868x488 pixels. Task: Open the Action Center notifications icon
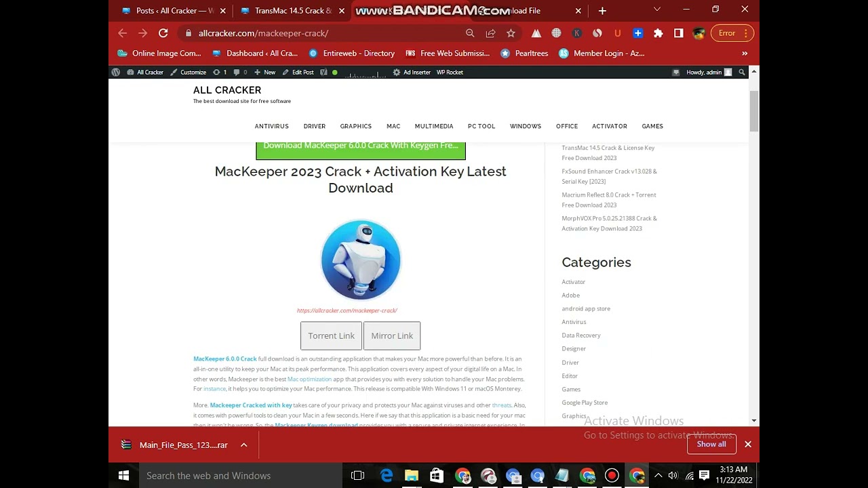pyautogui.click(x=705, y=476)
